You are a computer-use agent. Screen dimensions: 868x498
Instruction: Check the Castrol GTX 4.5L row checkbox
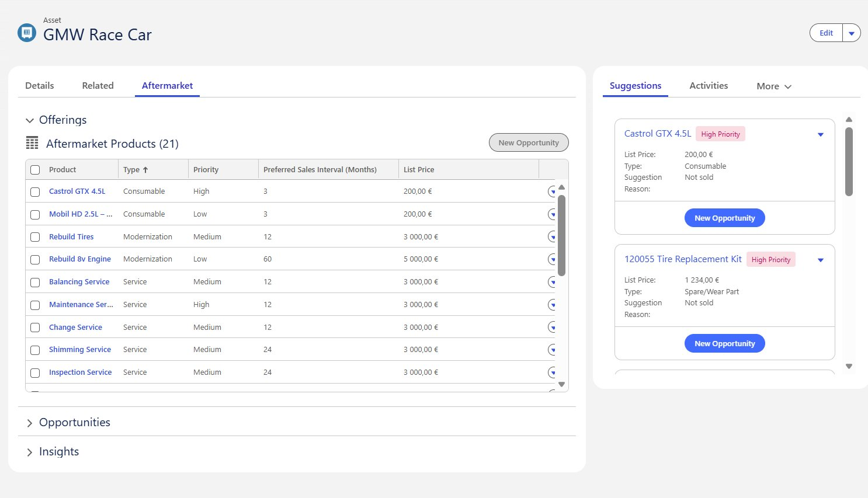click(35, 192)
